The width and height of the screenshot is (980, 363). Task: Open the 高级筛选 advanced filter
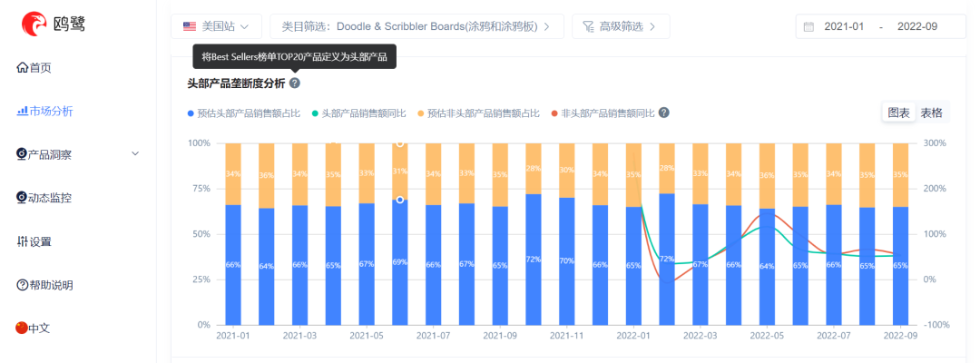coord(621,26)
